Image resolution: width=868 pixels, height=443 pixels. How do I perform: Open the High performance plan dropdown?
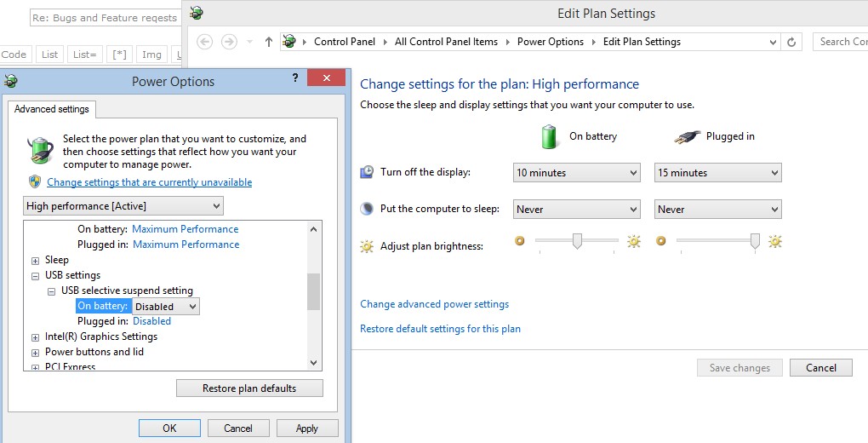click(x=123, y=206)
